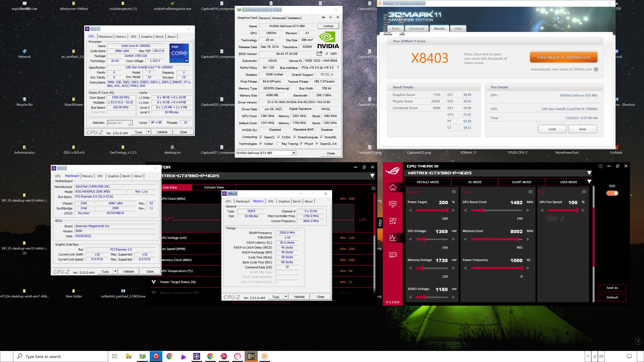Open Power panel adjustment sliders icon
This screenshot has height=362, width=644.
[x=454, y=192]
